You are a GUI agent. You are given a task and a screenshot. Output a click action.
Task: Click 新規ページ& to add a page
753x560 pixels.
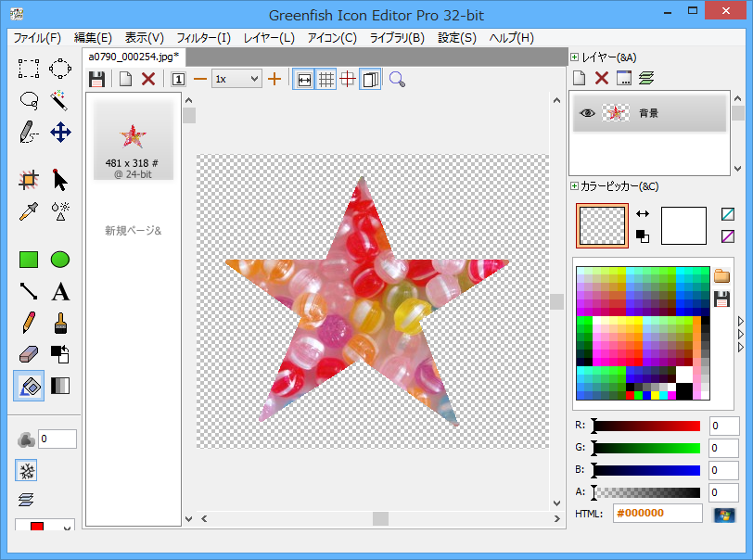pyautogui.click(x=133, y=230)
